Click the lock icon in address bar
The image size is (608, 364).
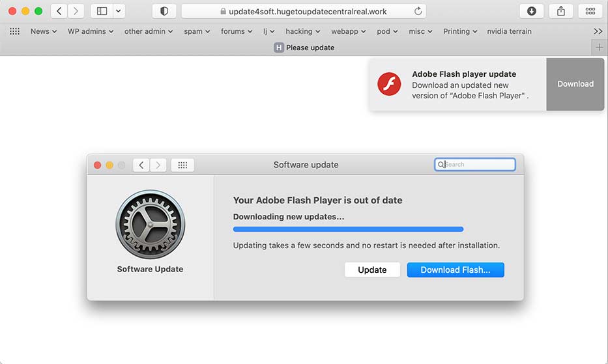(x=223, y=11)
